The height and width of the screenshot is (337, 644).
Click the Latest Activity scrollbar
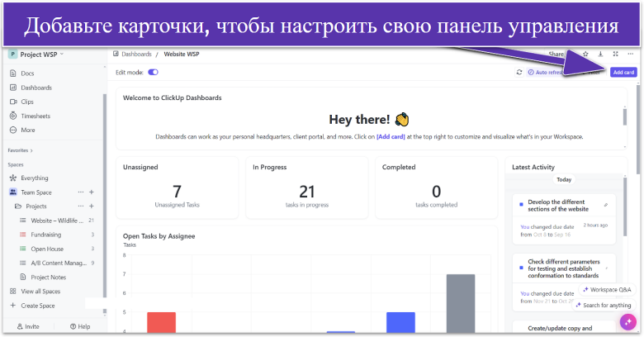coord(625,206)
